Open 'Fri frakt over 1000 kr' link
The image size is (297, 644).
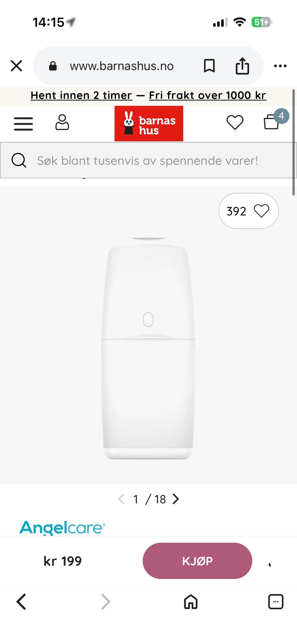click(207, 95)
